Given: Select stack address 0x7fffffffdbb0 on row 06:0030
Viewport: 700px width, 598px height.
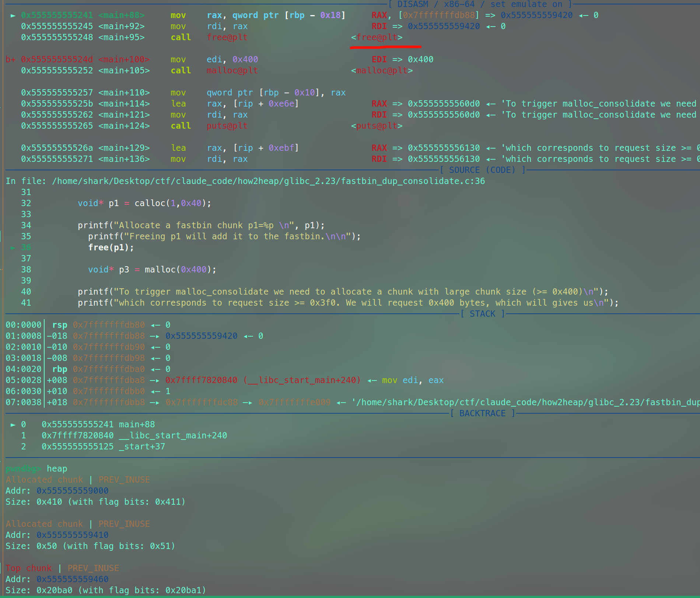Looking at the screenshot, I should [109, 391].
